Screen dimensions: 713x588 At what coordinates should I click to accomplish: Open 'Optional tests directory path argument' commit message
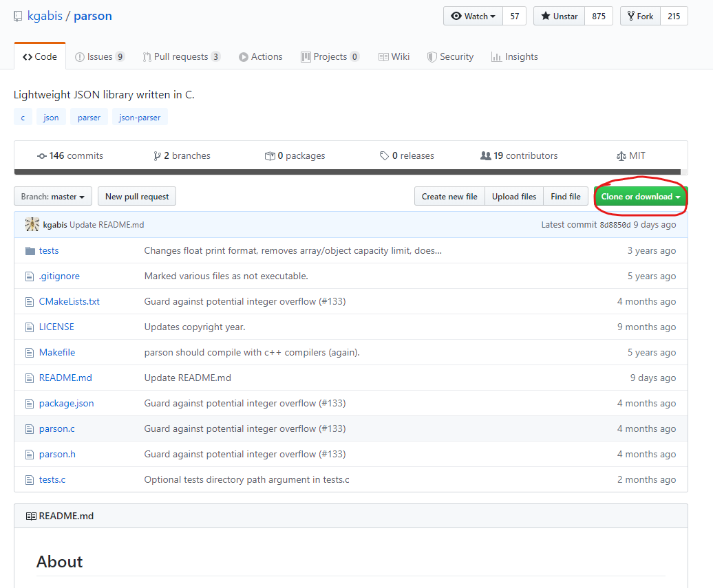[247, 480]
